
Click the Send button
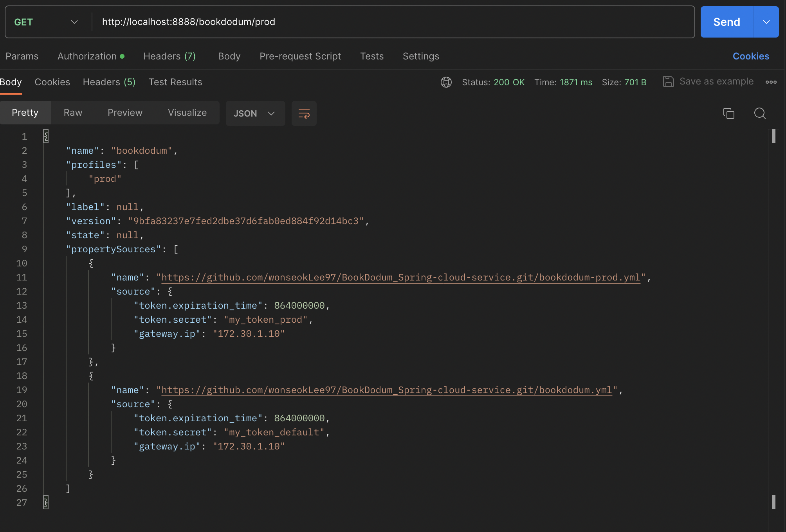[x=726, y=22]
